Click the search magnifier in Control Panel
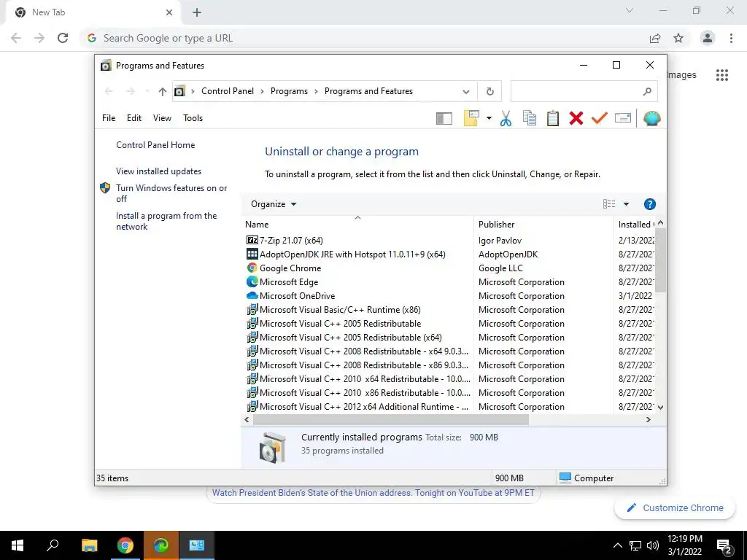Viewport: 747px width, 560px height. (646, 91)
